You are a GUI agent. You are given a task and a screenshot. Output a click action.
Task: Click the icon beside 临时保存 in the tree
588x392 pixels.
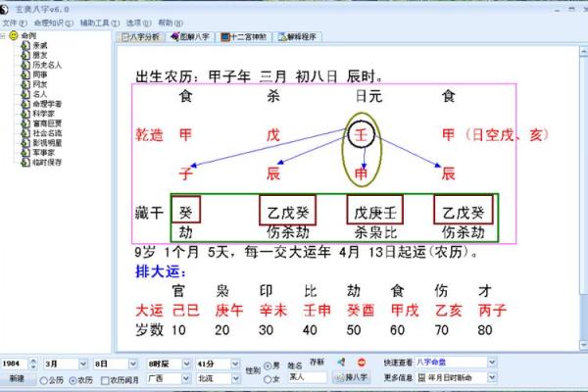pos(25,163)
